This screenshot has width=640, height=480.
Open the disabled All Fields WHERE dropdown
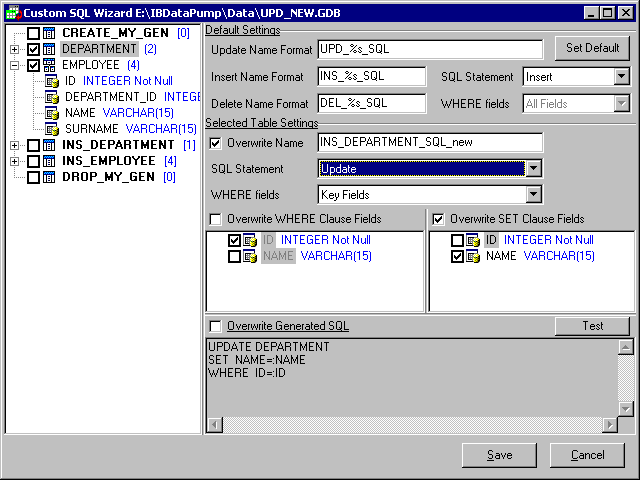tap(621, 103)
